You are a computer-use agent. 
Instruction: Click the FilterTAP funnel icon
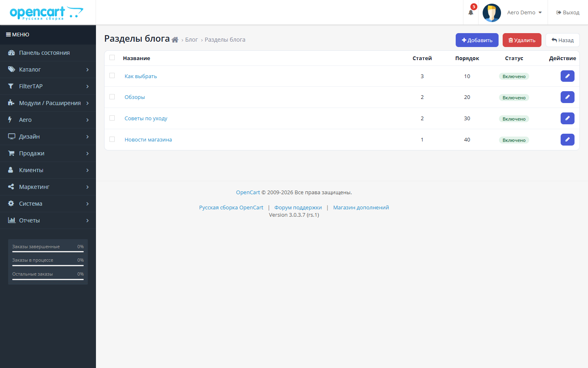(x=11, y=86)
